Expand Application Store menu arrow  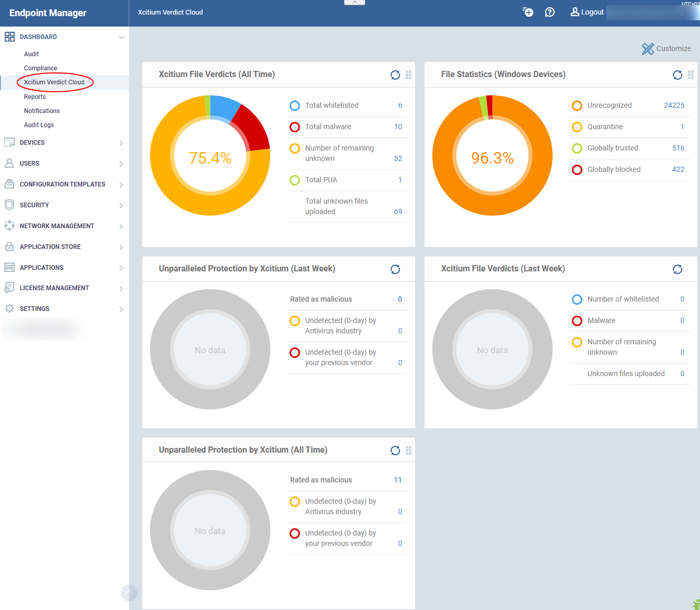coord(121,247)
